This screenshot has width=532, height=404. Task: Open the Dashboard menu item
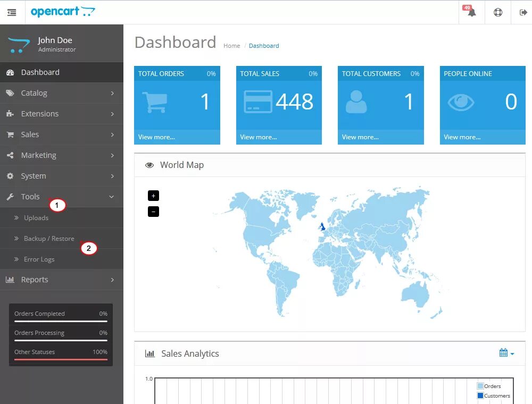pos(62,72)
